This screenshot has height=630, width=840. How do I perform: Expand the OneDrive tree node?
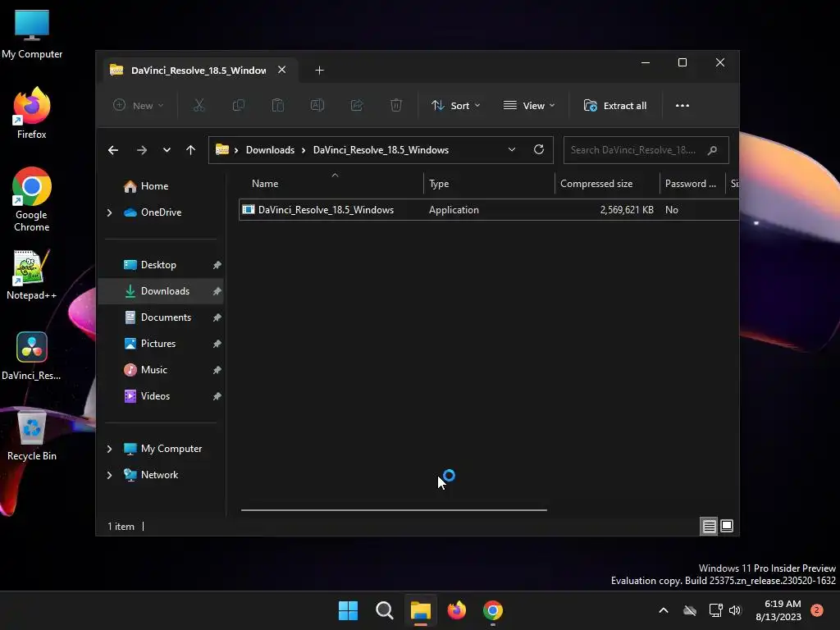pyautogui.click(x=109, y=212)
